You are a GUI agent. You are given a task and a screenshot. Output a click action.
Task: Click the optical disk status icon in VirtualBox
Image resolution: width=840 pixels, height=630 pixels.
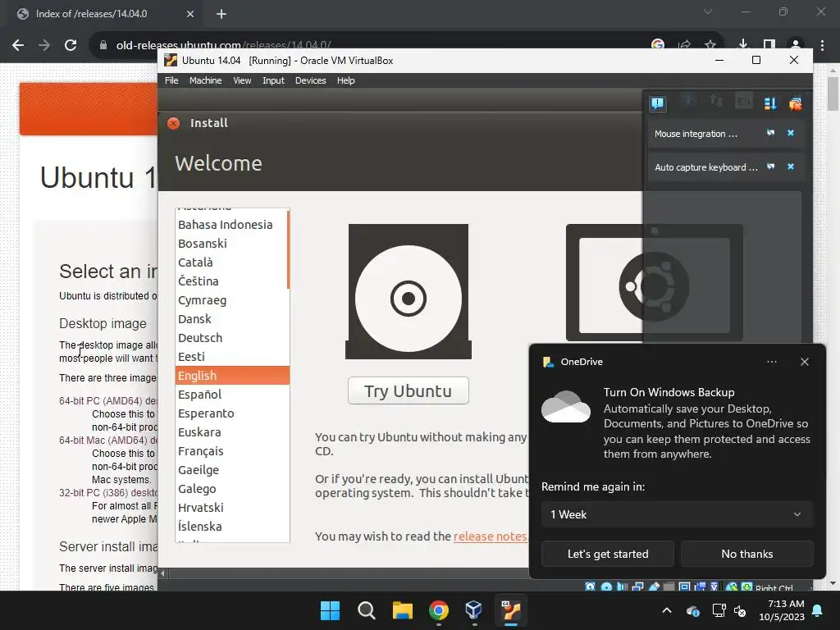[x=606, y=587]
